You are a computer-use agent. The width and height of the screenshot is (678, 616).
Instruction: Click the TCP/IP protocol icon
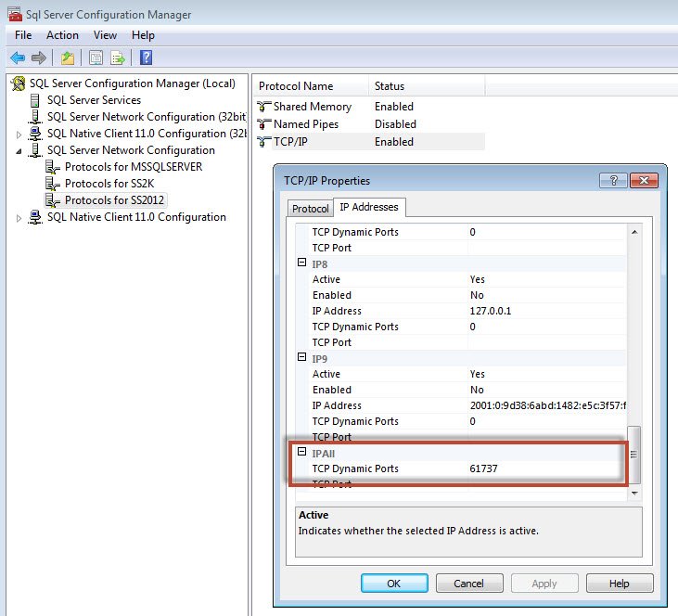coord(263,142)
